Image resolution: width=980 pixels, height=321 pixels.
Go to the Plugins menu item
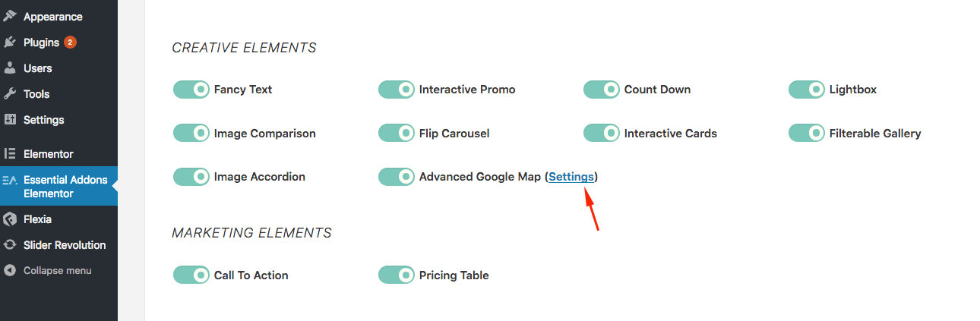click(59, 42)
